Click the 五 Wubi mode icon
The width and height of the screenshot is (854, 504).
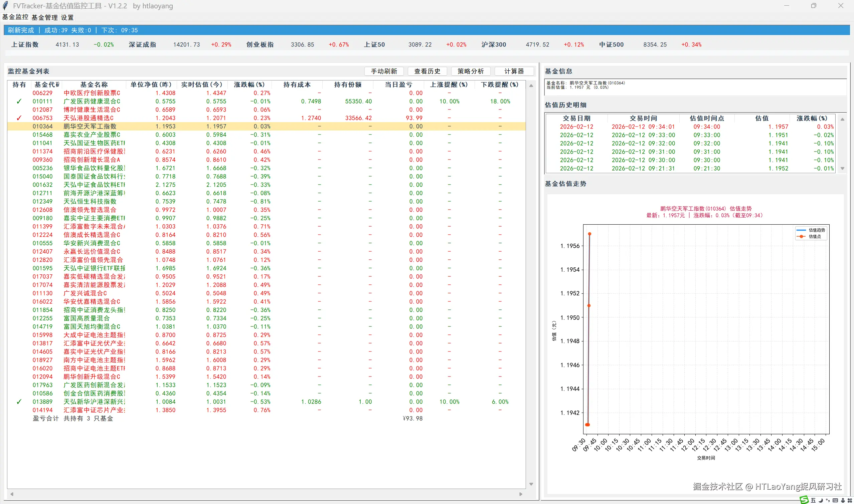(814, 500)
